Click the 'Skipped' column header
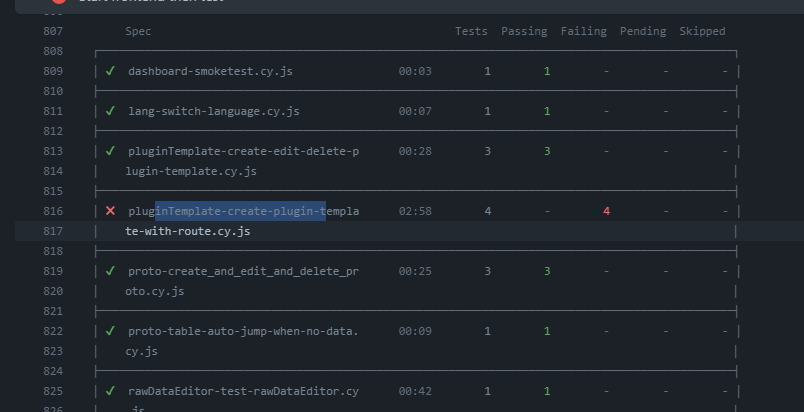This screenshot has height=412, width=804. click(702, 31)
